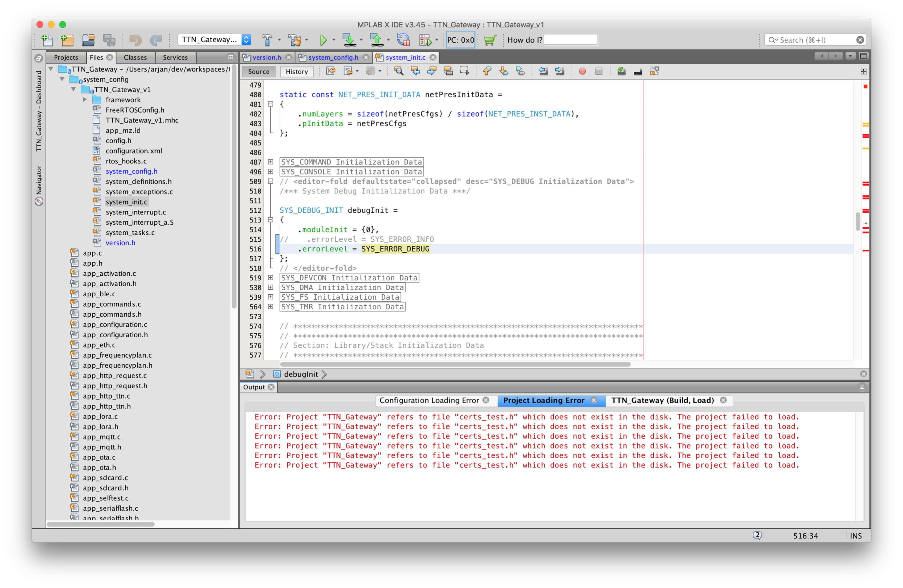Click debugInit in breadcrumb bar
The height and width of the screenshot is (588, 903).
click(x=301, y=374)
